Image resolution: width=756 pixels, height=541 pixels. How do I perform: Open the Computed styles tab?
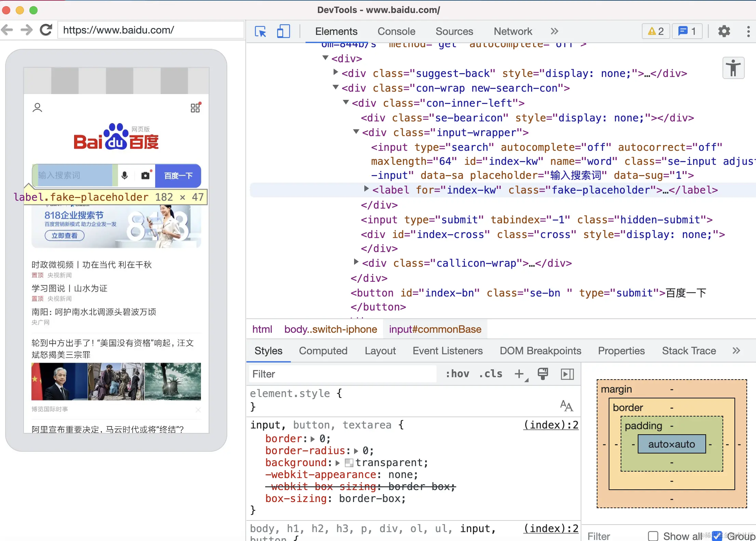coord(323,351)
